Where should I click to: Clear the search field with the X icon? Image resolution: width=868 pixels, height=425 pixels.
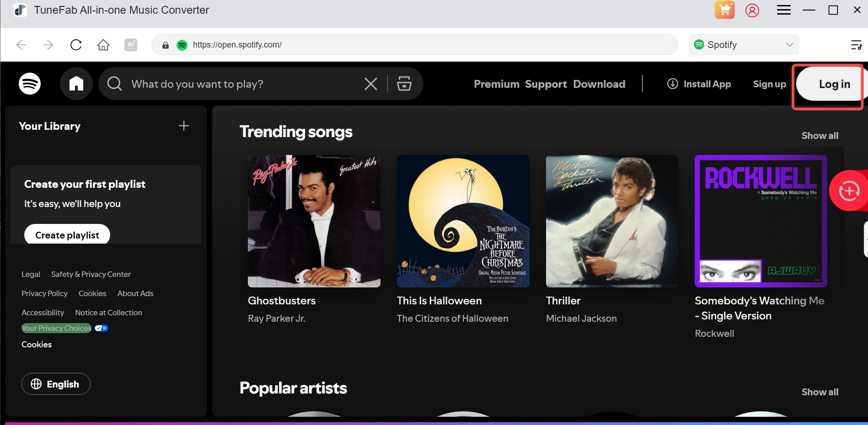pyautogui.click(x=370, y=84)
